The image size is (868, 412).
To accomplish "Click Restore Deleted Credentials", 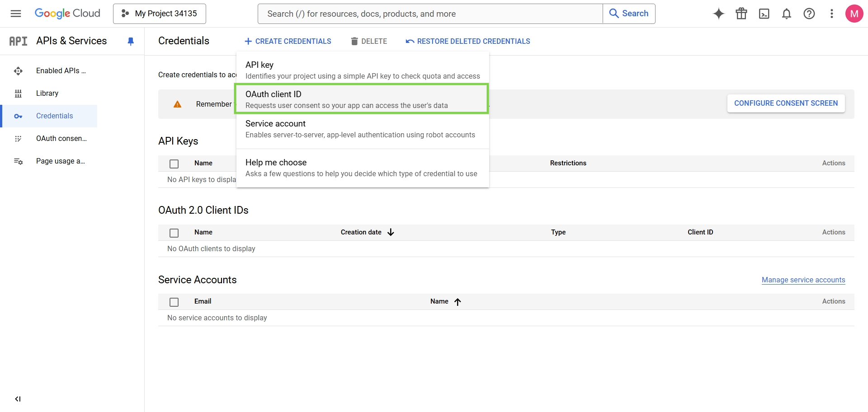I will tap(468, 41).
